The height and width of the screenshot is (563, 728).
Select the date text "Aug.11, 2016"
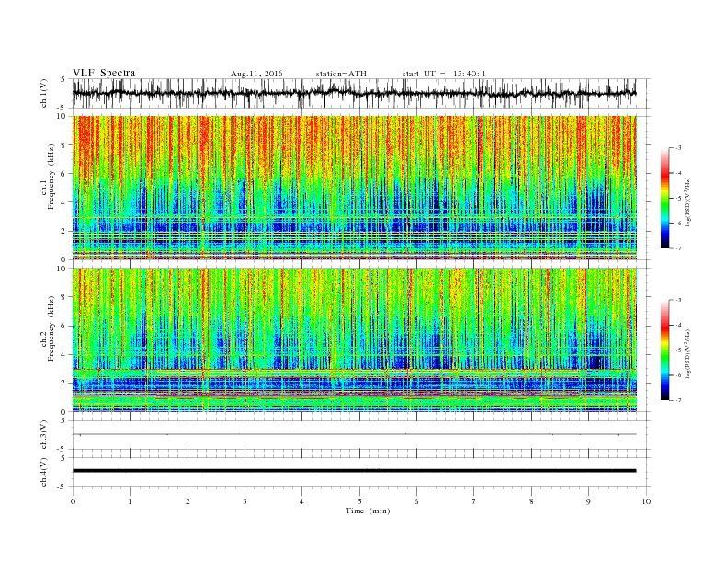(x=256, y=74)
